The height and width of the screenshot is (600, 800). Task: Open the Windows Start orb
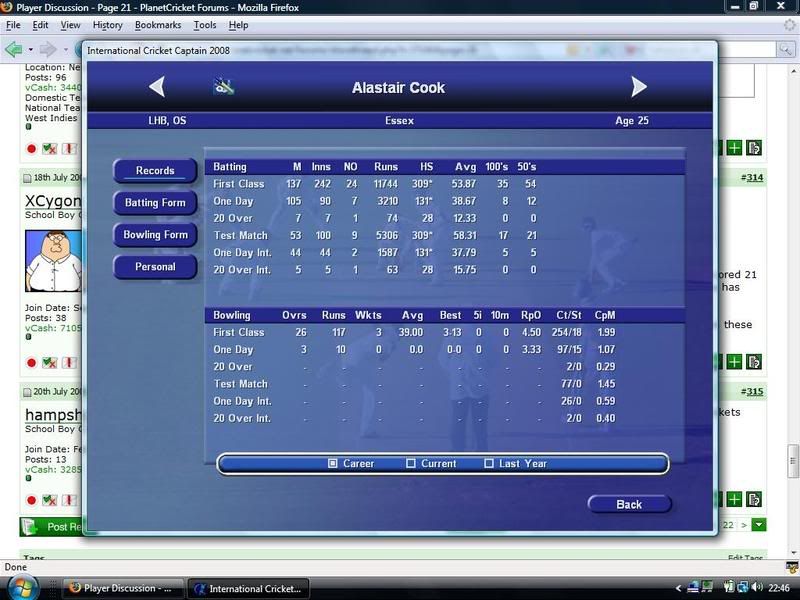[x=22, y=588]
